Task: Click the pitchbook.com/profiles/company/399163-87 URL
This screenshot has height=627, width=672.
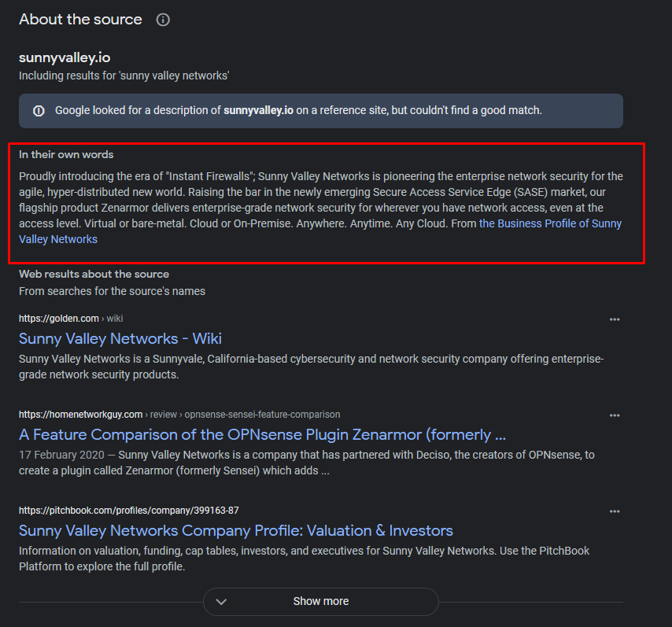Action: 128,511
